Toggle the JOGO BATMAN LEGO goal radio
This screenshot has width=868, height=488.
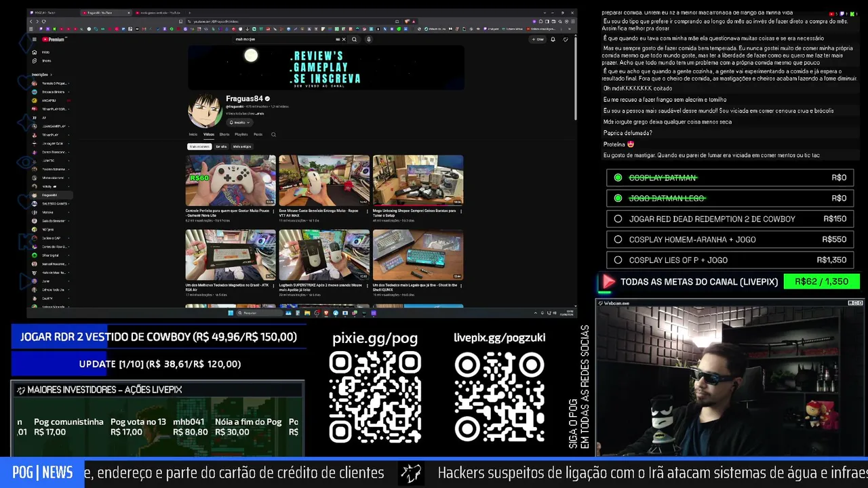618,198
